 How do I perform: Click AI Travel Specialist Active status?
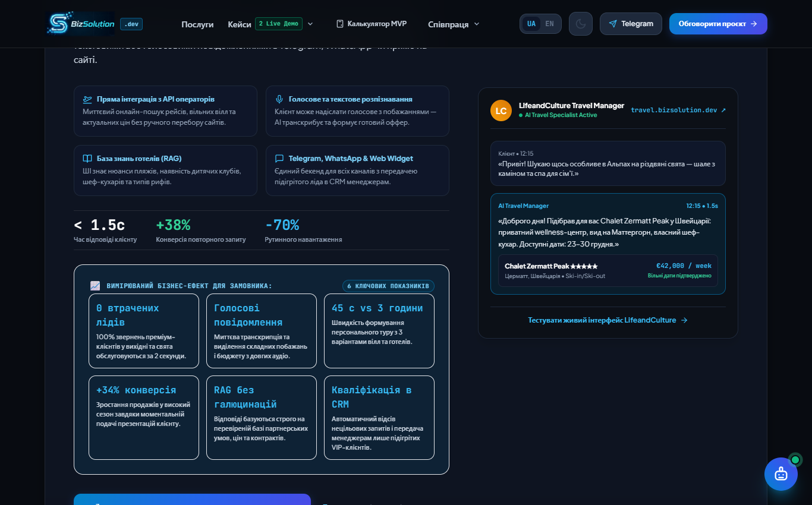pos(558,115)
